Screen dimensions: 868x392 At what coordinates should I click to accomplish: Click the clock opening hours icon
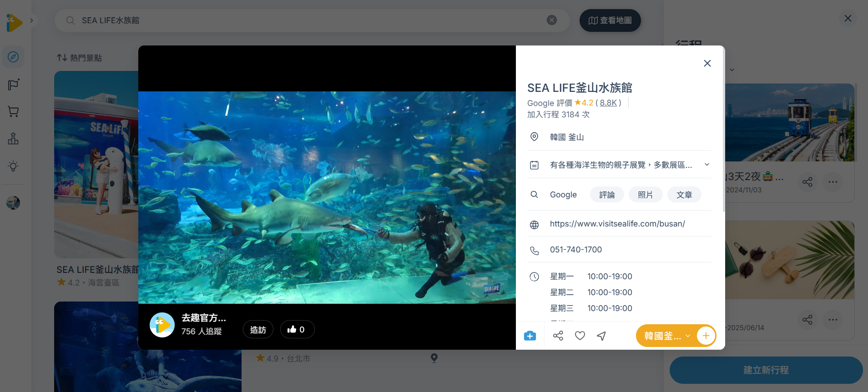coord(535,276)
